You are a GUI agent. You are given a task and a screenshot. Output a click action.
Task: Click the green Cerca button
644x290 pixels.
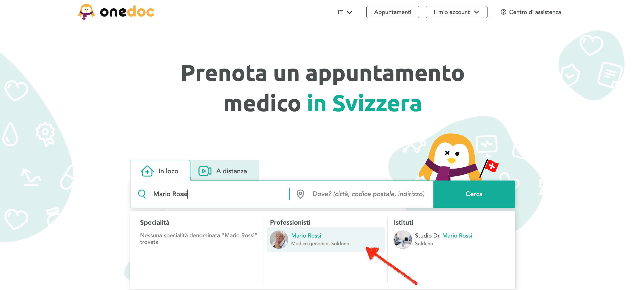474,194
